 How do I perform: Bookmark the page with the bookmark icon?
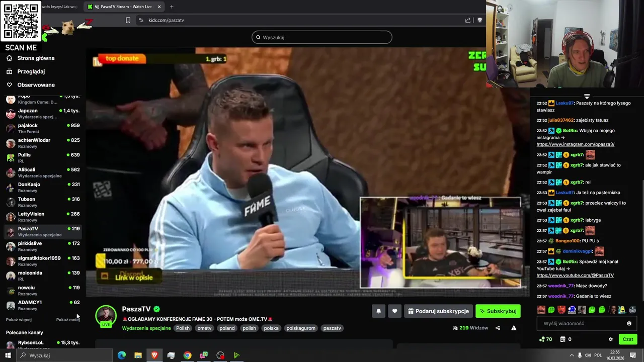point(128,20)
